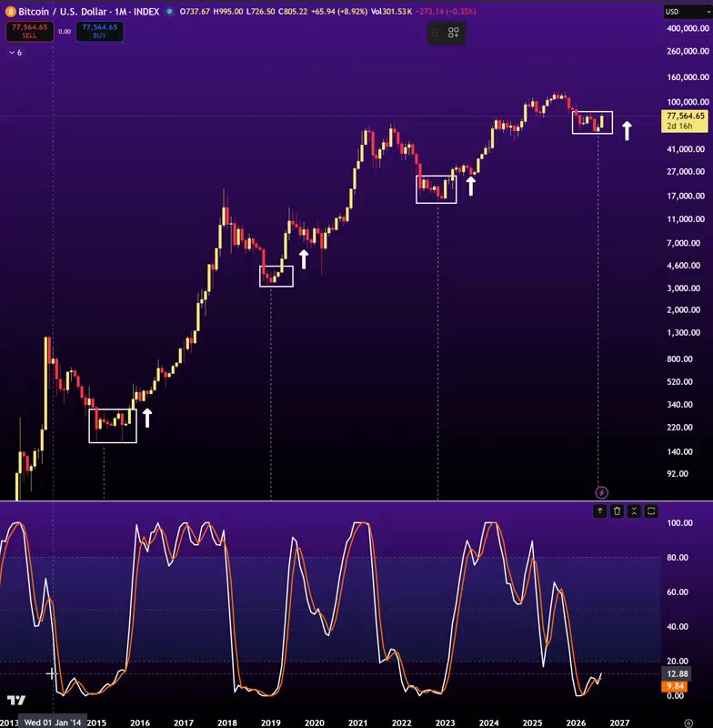
Task: Click the yellow 77,564.65 current price label
Action: (685, 121)
